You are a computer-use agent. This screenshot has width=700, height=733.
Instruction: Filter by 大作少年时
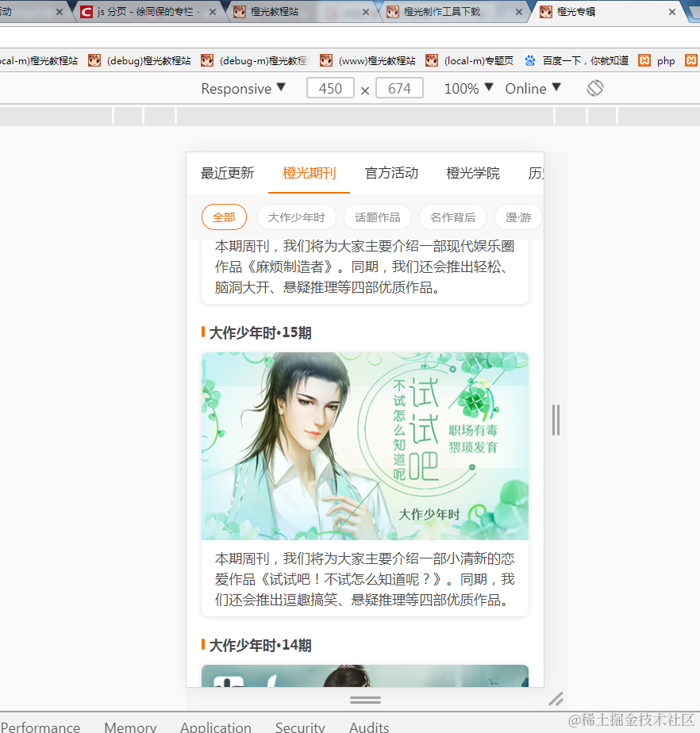pos(297,217)
